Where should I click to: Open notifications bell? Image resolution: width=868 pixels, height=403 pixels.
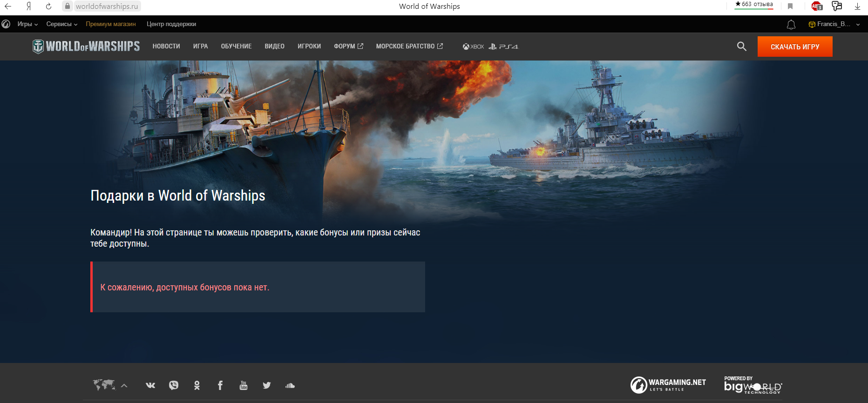791,24
